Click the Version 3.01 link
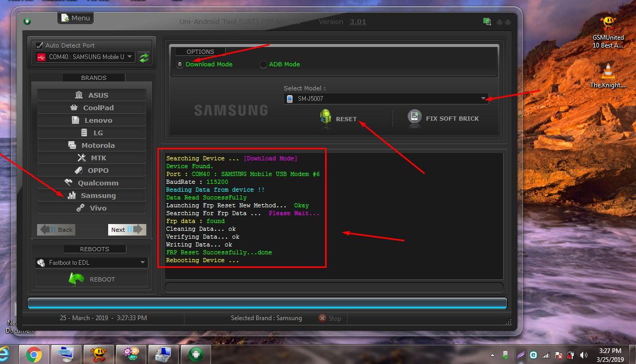 (358, 22)
